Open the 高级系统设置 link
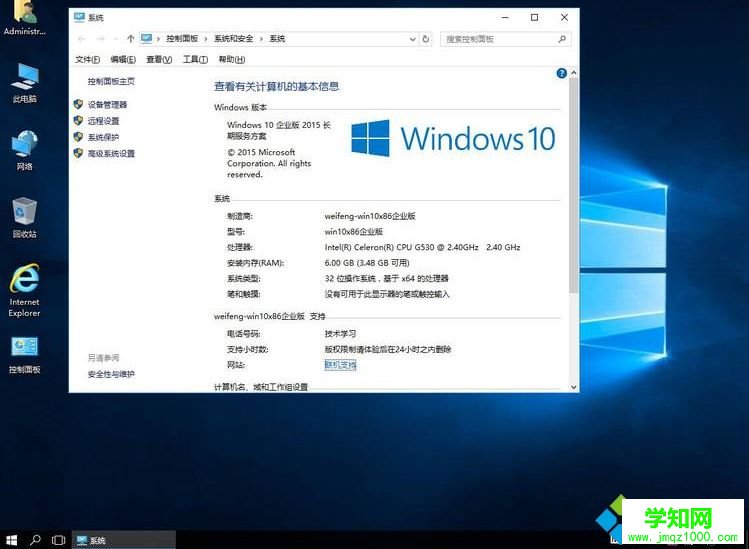This screenshot has width=749, height=549. click(111, 153)
